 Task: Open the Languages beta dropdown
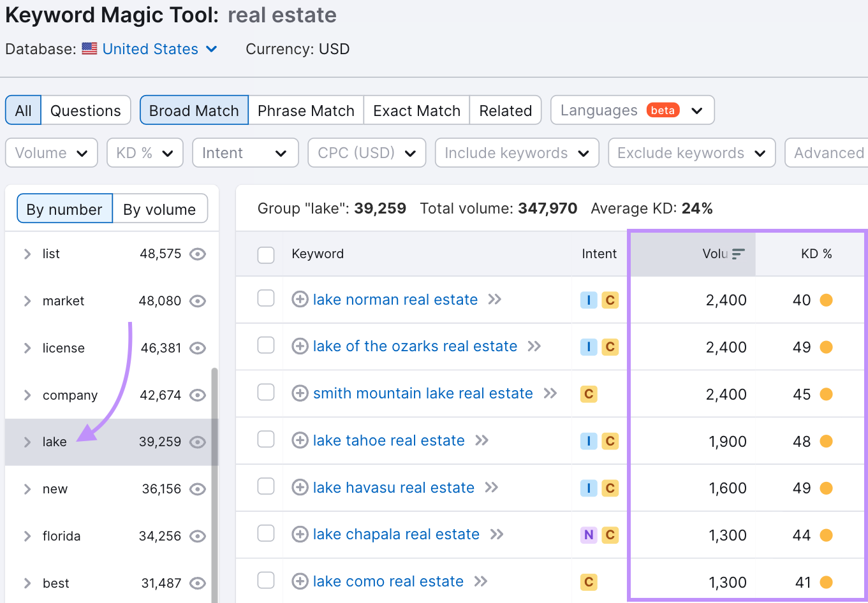coord(633,110)
